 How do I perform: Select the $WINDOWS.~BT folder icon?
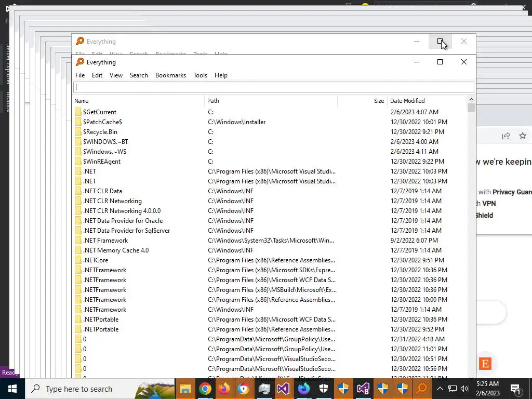tap(78, 141)
